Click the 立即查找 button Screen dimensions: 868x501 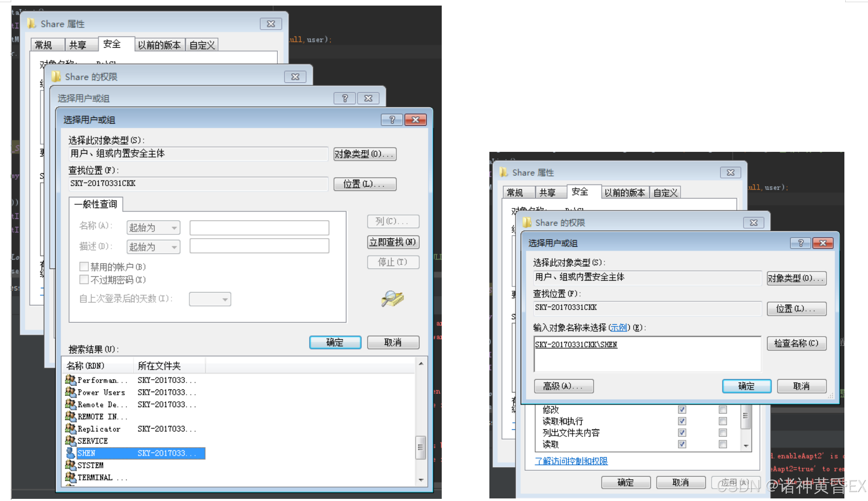[x=393, y=242]
